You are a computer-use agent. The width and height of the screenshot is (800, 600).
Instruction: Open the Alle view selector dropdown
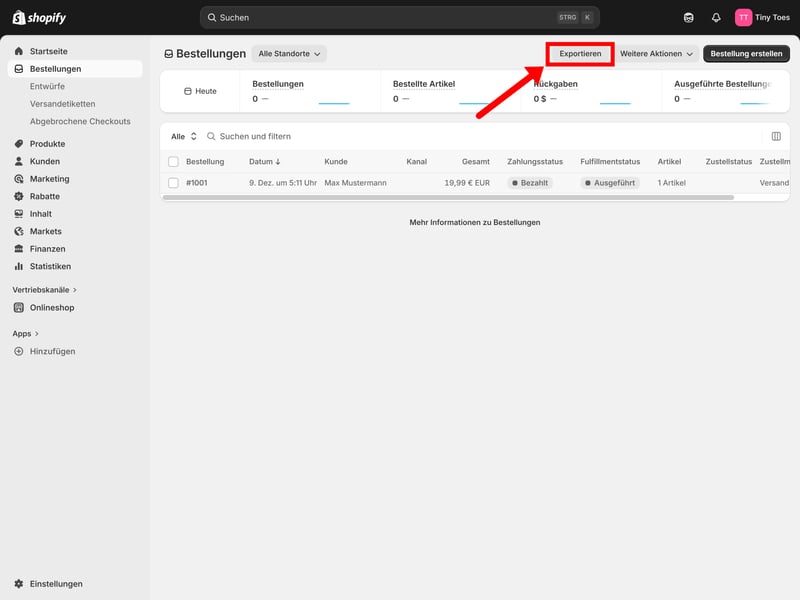[x=184, y=136]
